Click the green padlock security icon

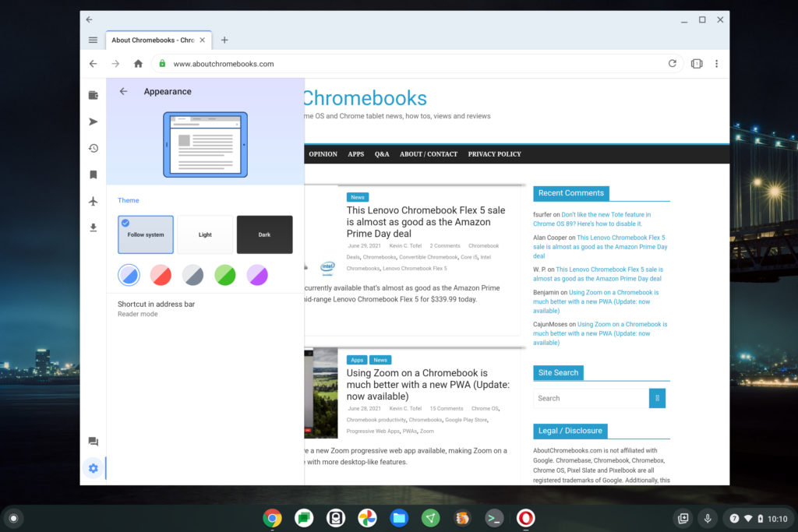[162, 64]
